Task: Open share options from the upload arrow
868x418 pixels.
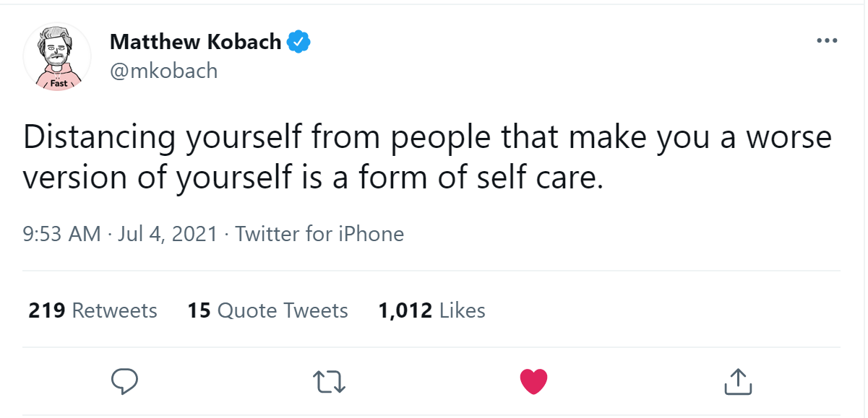Action: click(x=738, y=380)
